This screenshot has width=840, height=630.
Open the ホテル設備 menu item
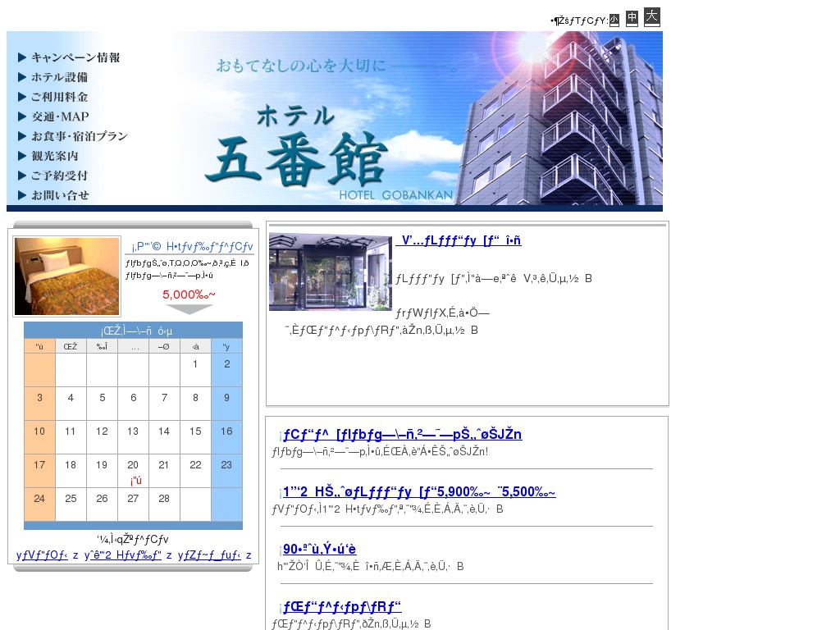click(x=53, y=77)
